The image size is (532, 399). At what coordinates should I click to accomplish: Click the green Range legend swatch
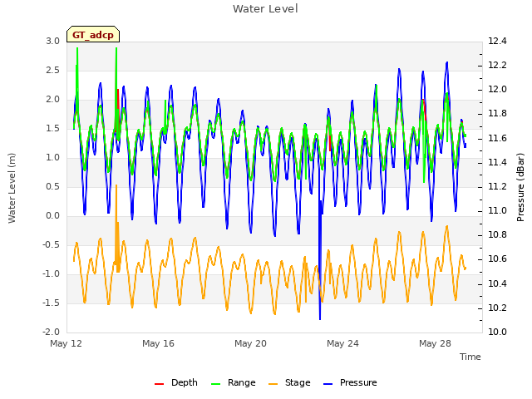tap(216, 384)
